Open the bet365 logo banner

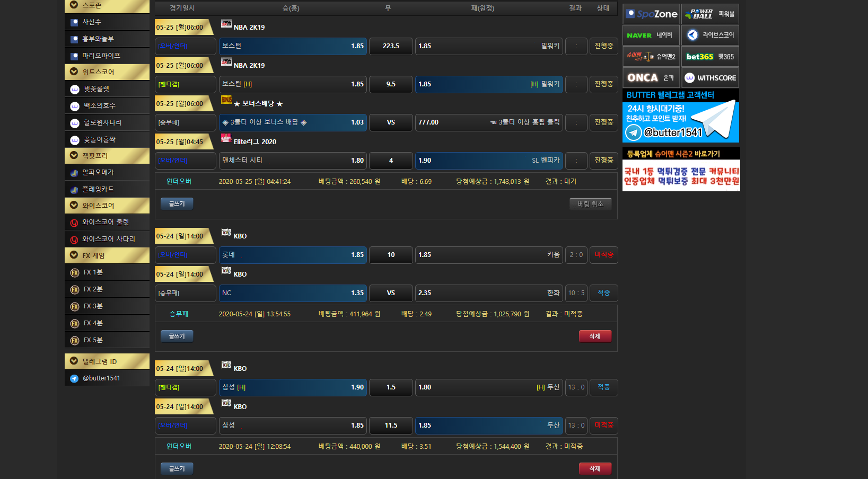(709, 57)
